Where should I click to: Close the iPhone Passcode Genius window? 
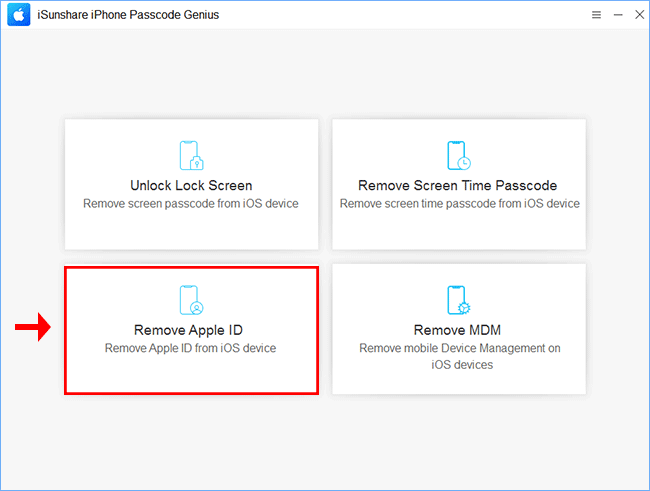coord(640,15)
